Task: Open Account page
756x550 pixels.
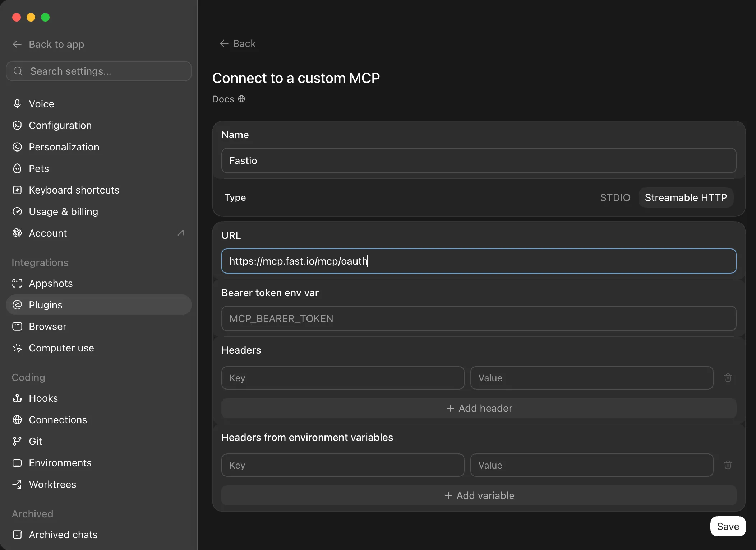Action: coord(99,233)
